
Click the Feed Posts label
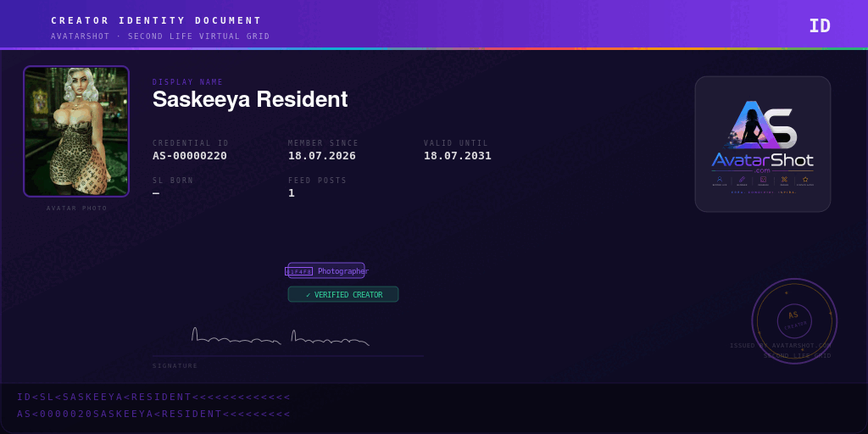(318, 180)
